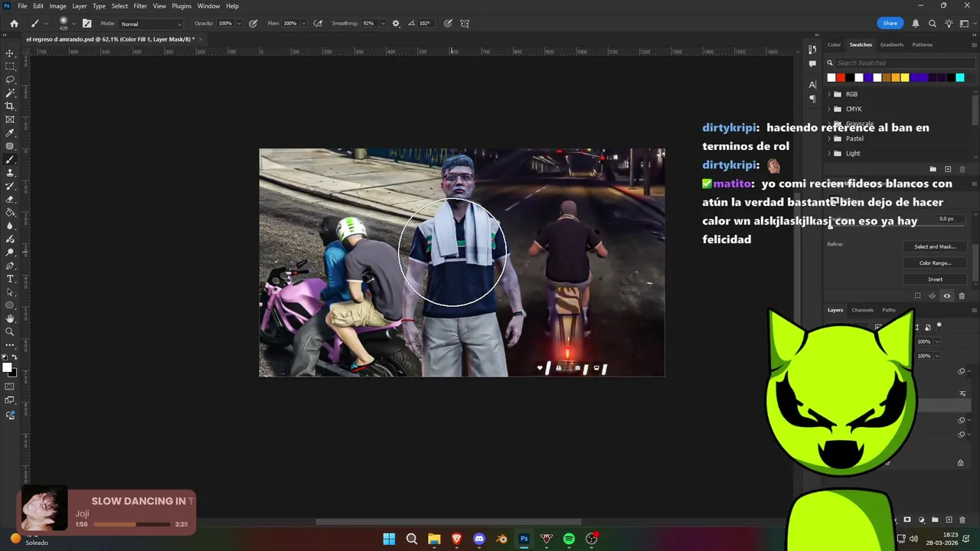Select the Blur tool
The image size is (980, 551).
[10, 226]
